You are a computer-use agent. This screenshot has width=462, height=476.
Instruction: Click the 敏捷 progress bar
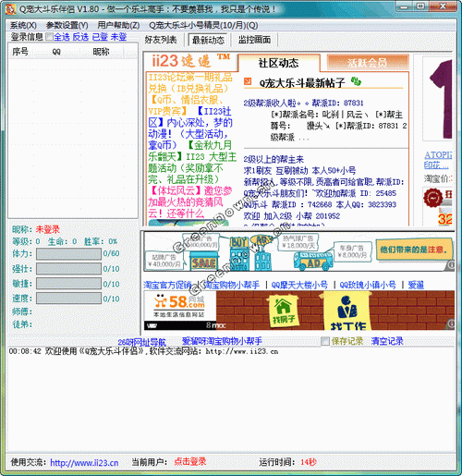pos(68,284)
